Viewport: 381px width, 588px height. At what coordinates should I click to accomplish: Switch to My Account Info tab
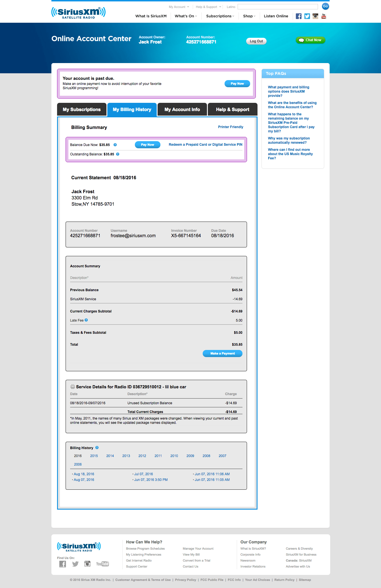(182, 109)
